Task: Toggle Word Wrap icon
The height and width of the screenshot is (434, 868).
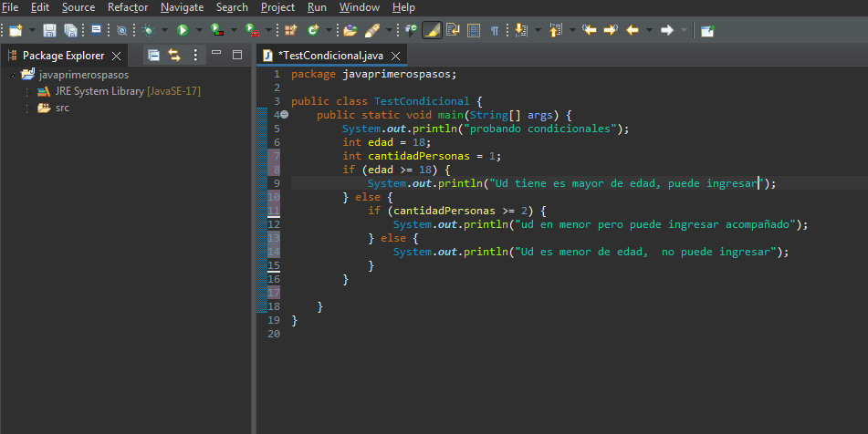Action: coord(453,30)
